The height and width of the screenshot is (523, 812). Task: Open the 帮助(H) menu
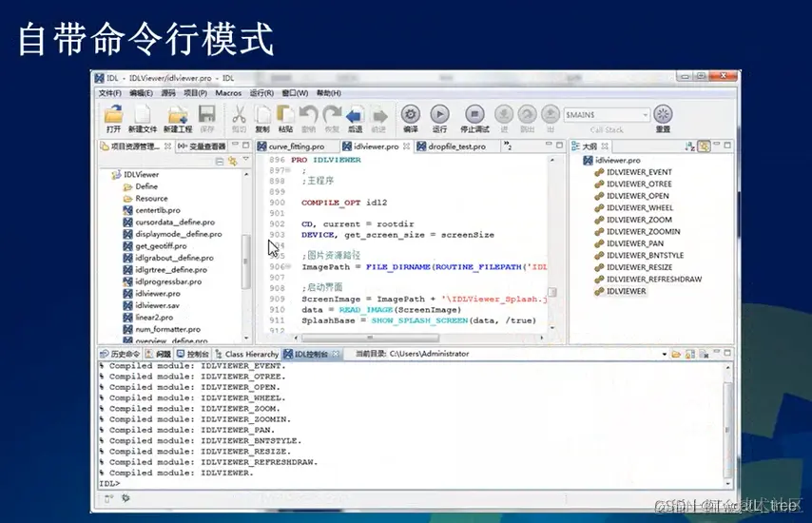[x=329, y=93]
